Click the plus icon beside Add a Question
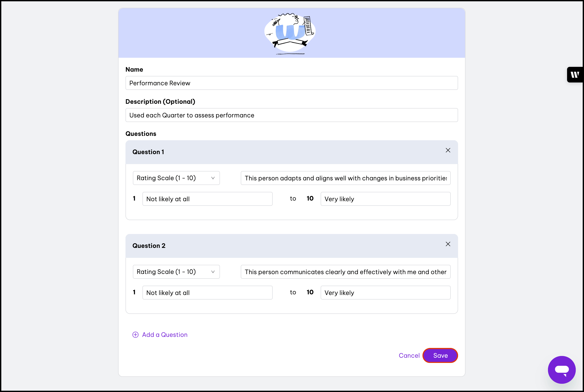 pyautogui.click(x=135, y=335)
